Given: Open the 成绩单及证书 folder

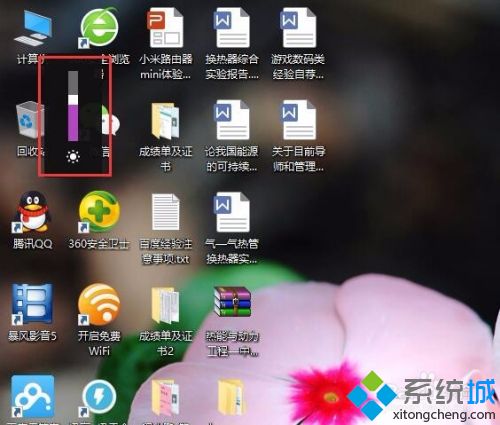Looking at the screenshot, I should 165,121.
